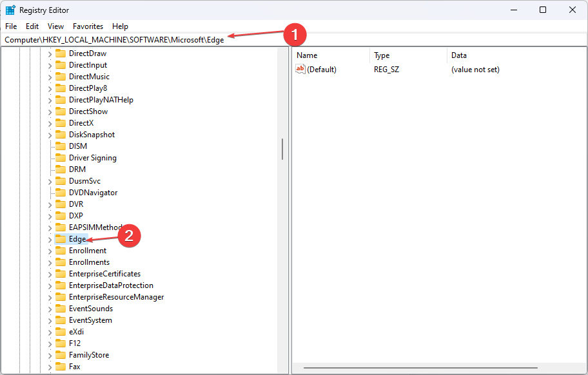Click the Registry Editor app icon
Screen dimensions: 588x375
click(x=10, y=10)
